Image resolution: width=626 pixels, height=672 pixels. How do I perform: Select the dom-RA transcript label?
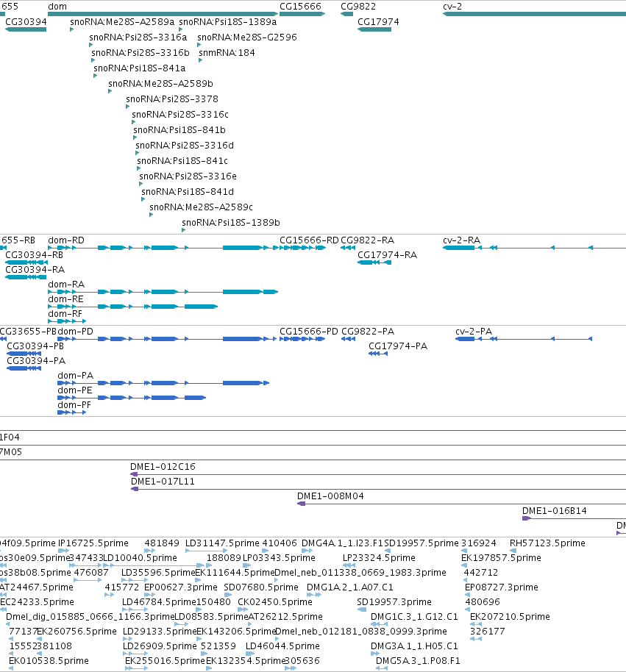point(66,285)
